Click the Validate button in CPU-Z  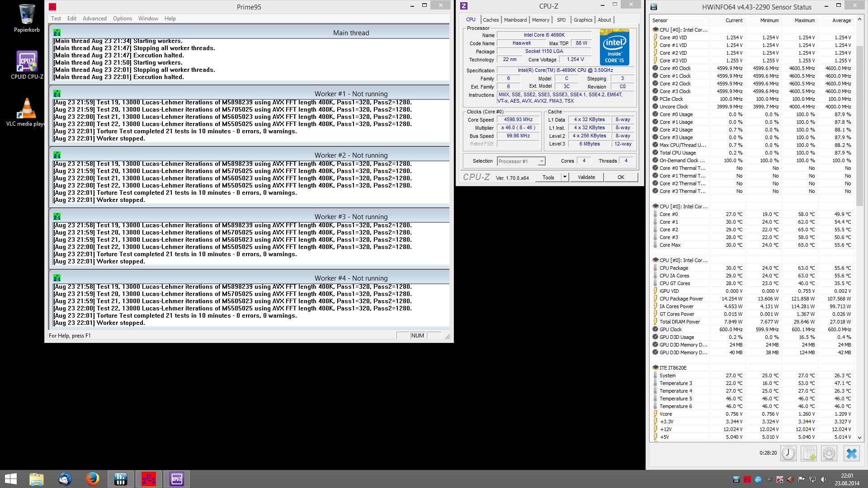coord(586,177)
